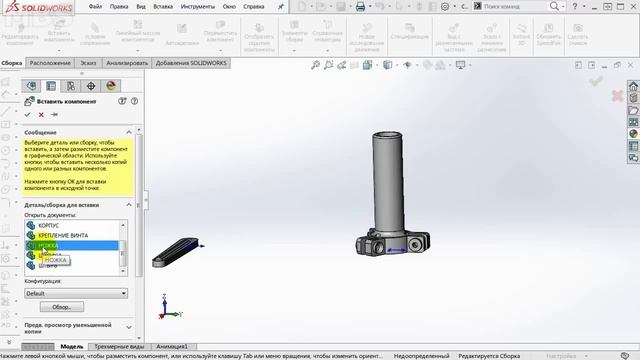The width and height of the screenshot is (640, 360).
Task: Open the Print dropdown arrow
Action: (x=370, y=7)
